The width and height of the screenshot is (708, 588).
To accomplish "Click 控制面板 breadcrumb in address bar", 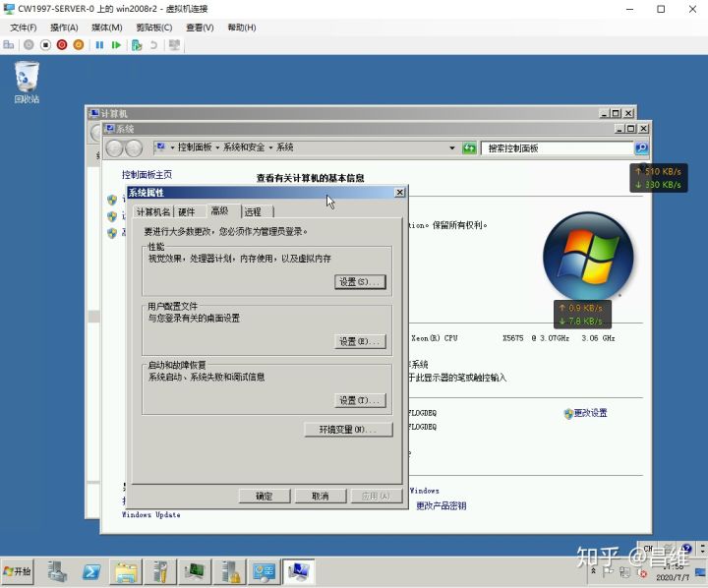I will point(195,147).
